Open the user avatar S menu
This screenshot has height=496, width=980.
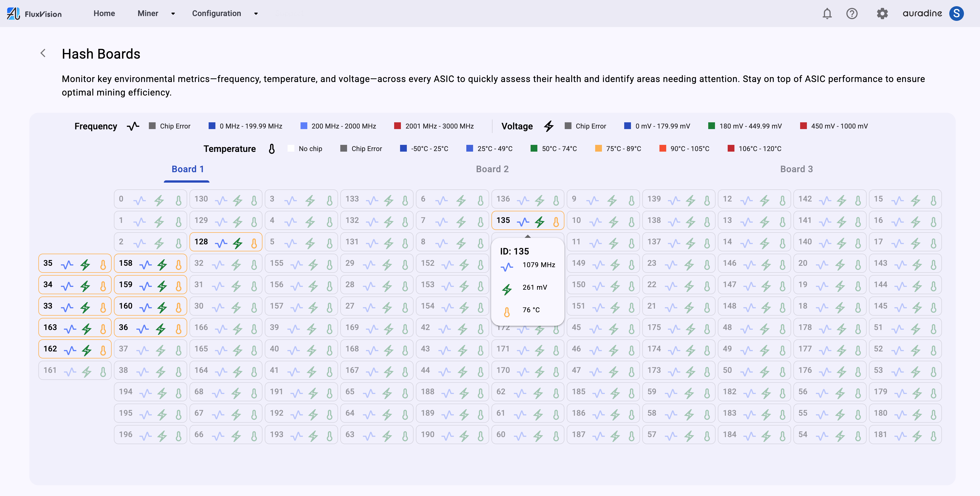956,14
